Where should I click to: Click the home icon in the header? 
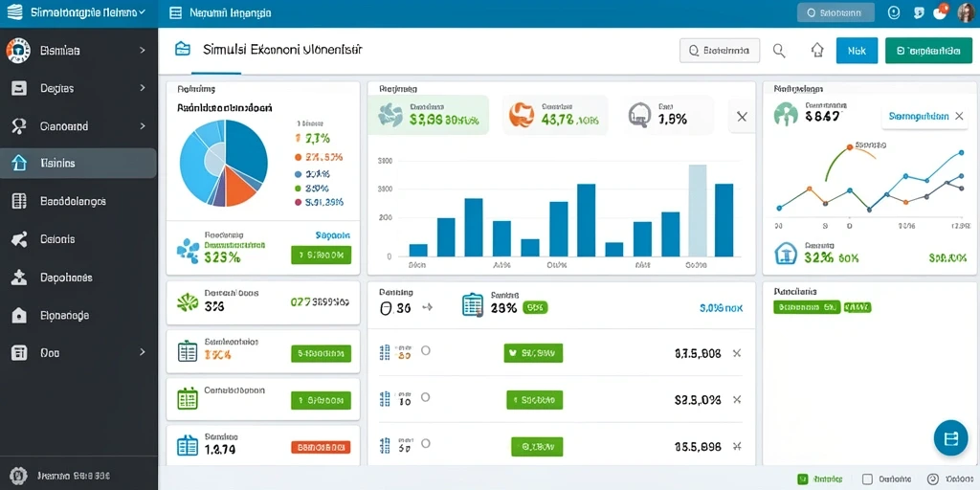pos(817,51)
